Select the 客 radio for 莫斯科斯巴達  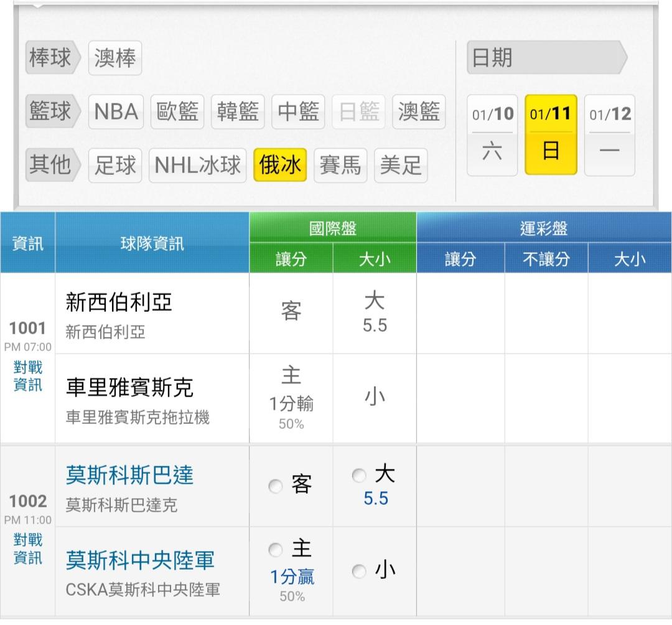(x=276, y=486)
